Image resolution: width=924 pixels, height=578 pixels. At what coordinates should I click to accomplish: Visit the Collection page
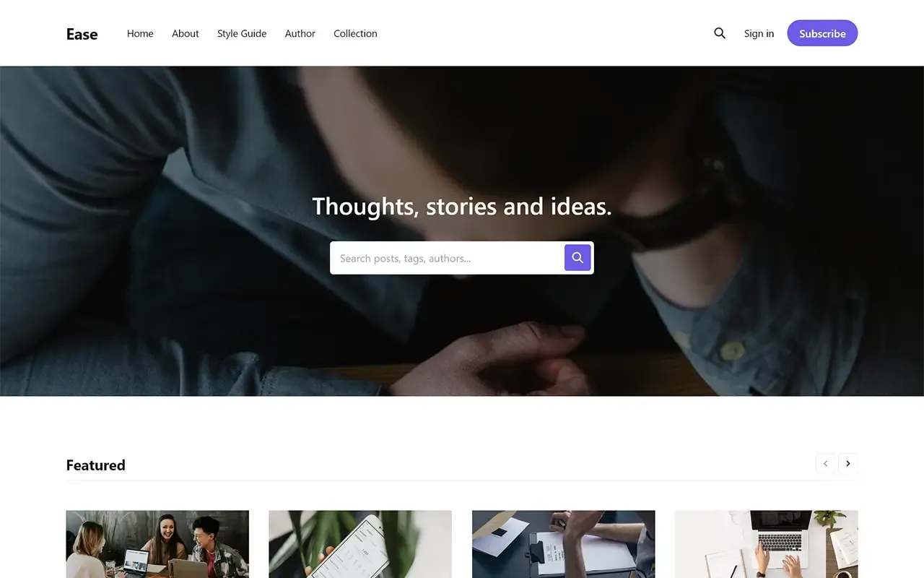[x=355, y=33]
